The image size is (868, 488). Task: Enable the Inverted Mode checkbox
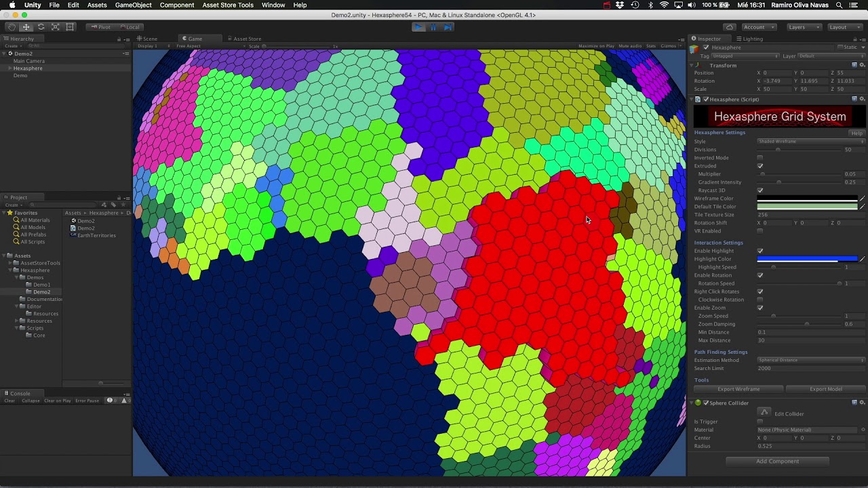tap(760, 158)
